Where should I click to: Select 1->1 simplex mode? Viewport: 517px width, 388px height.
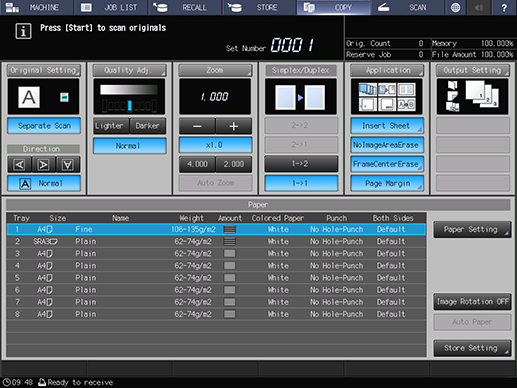301,183
